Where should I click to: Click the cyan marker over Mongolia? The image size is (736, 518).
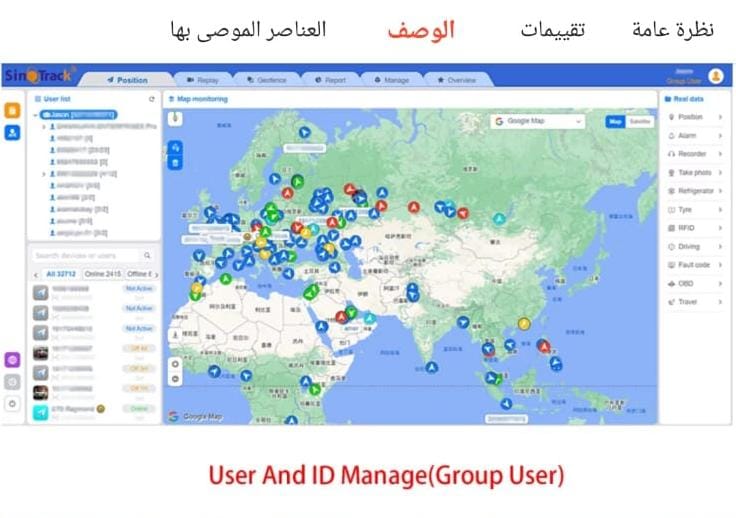pyautogui.click(x=499, y=219)
